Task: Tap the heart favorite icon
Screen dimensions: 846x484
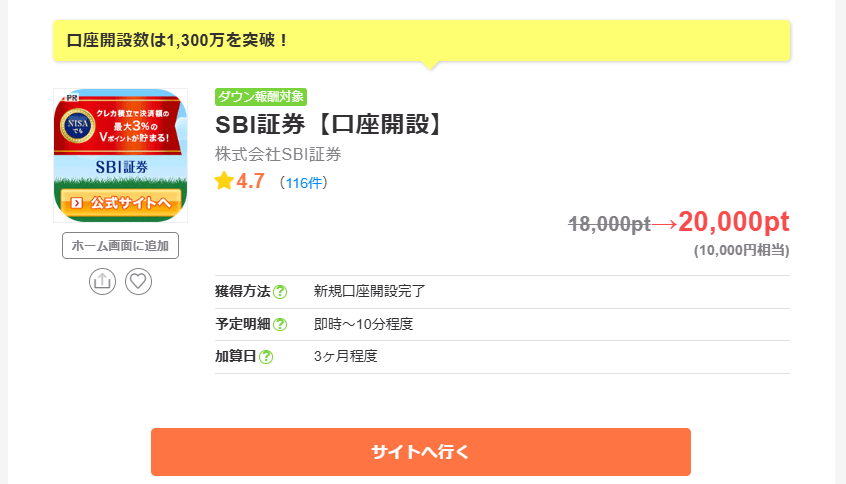Action: tap(139, 282)
